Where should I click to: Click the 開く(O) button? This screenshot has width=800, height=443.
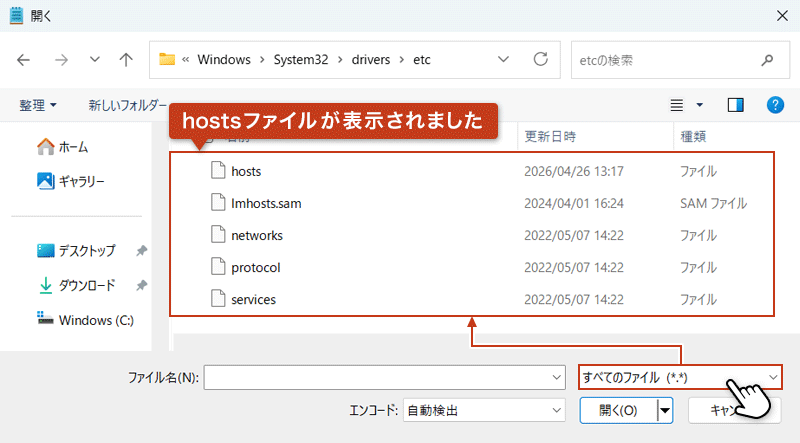click(618, 410)
